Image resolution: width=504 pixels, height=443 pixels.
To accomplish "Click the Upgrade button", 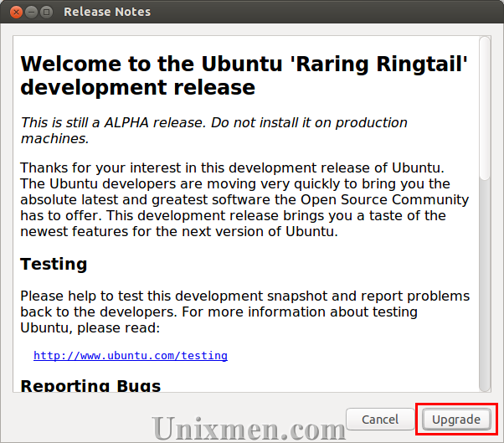I will (456, 420).
